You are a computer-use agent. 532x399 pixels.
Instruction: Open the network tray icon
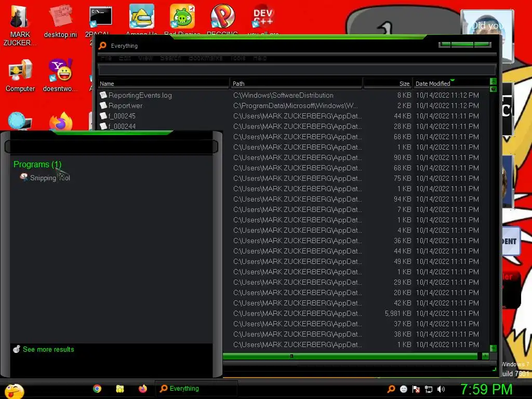click(429, 389)
